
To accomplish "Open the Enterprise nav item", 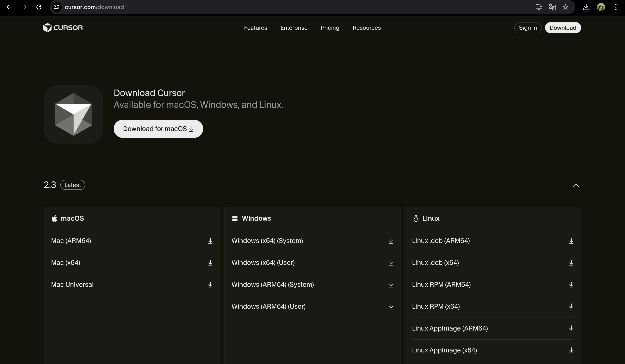I will click(x=294, y=28).
